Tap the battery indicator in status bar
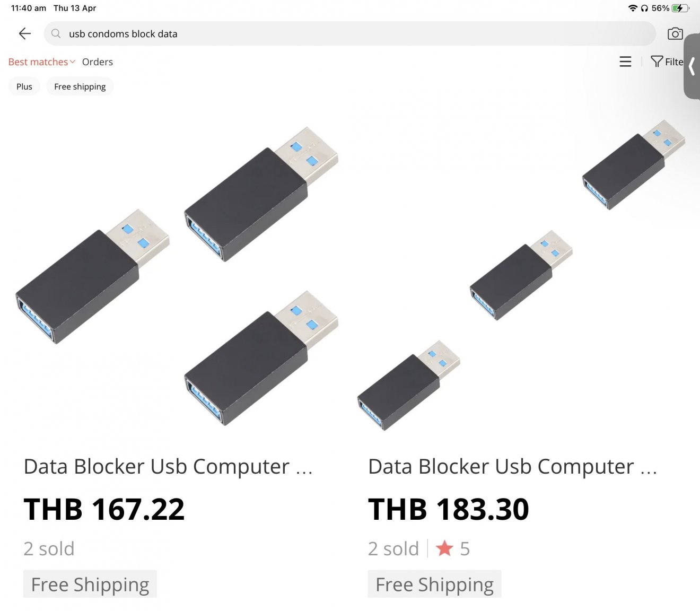Image resolution: width=700 pixels, height=611 pixels. coord(679,8)
